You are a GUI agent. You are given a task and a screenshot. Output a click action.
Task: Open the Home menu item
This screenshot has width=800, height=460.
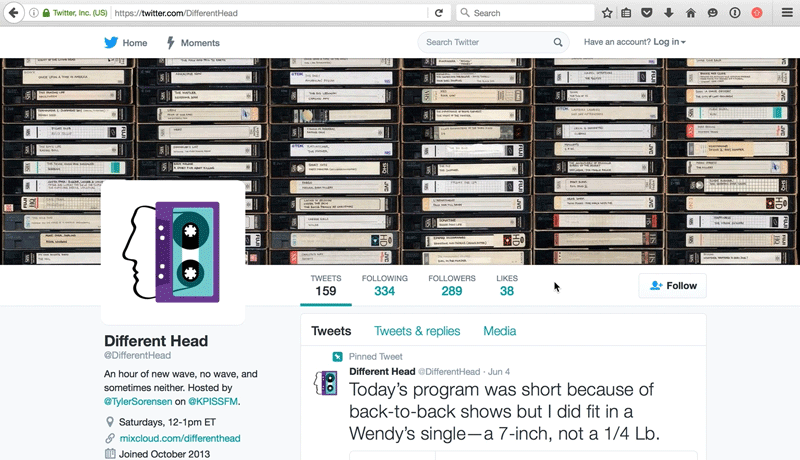coord(126,43)
